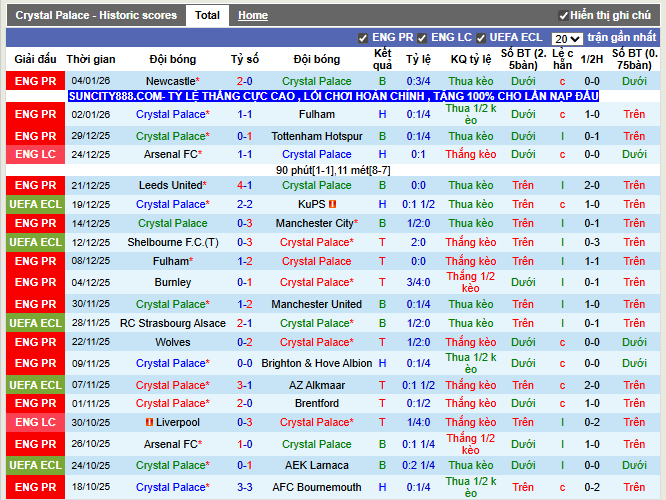Click the 2-0 score of Newcastle match

(245, 81)
